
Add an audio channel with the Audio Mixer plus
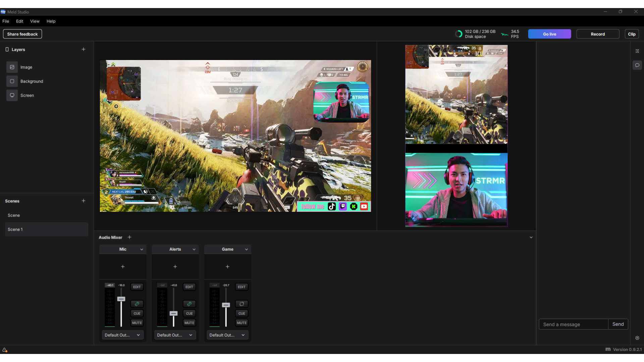pyautogui.click(x=129, y=237)
